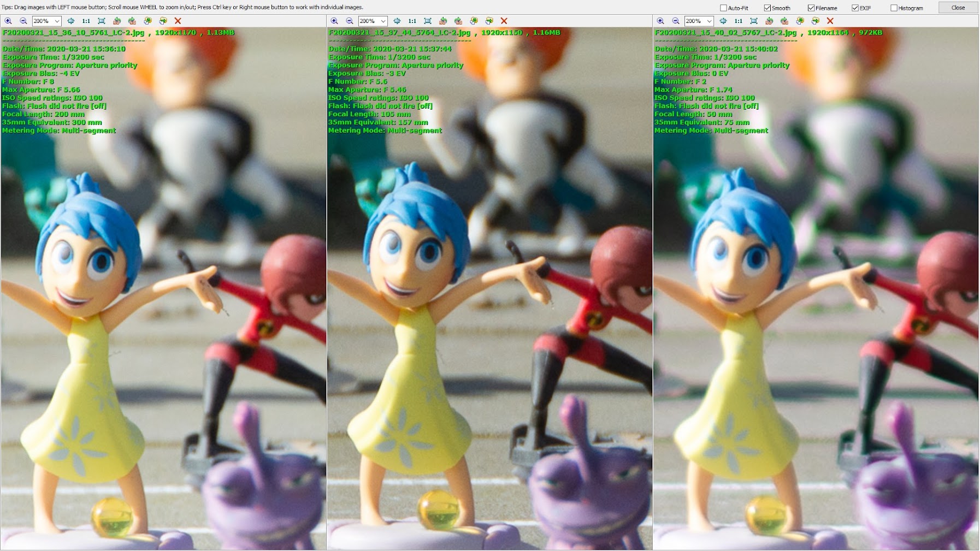Viewport: 980px width, 551px height.
Task: Rotate the 5767 image right 90 degrees
Action: tap(784, 21)
